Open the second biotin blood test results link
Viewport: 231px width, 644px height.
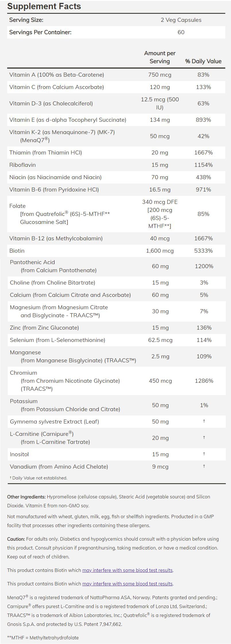pyautogui.click(x=127, y=583)
